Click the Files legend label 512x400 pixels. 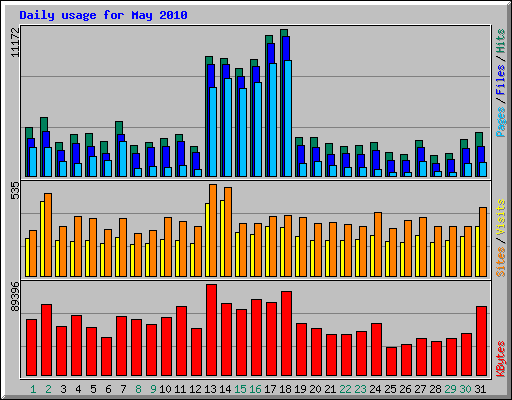tap(501, 80)
